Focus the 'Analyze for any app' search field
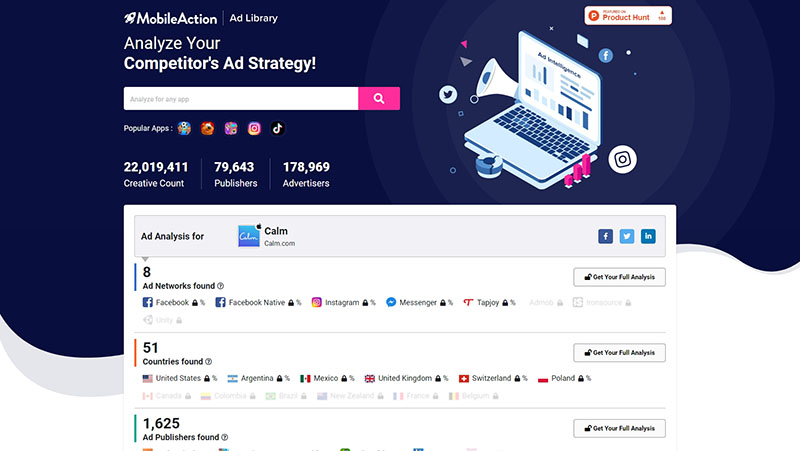 click(240, 98)
